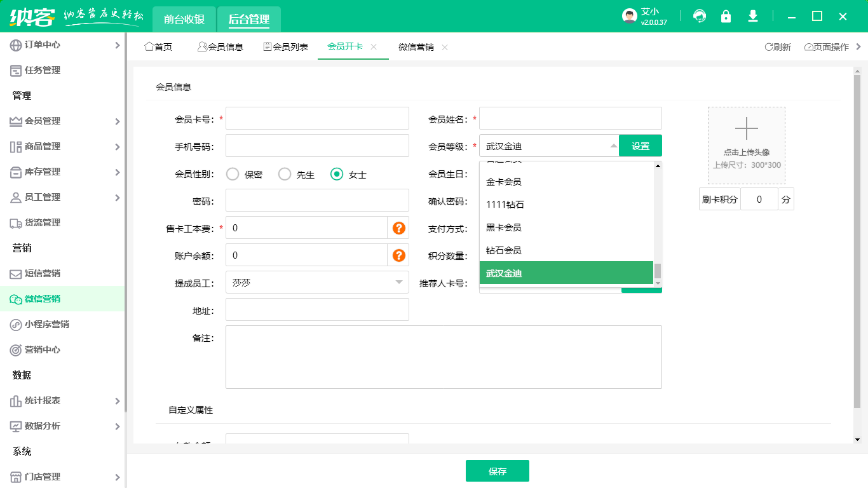
Task: Click the 会员卡号 input field
Action: pyautogui.click(x=317, y=119)
